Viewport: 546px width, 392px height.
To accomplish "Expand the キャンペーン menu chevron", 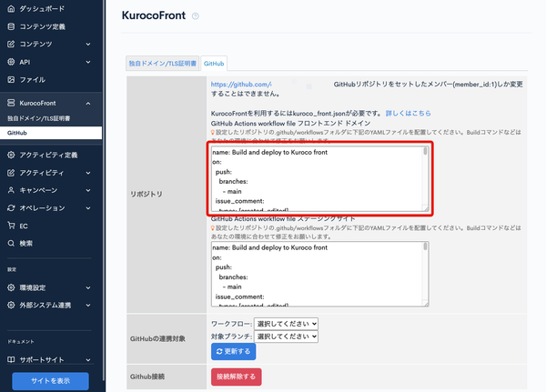I will (88, 190).
